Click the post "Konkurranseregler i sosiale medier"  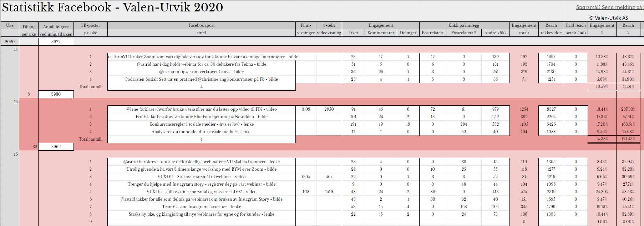[201, 124]
